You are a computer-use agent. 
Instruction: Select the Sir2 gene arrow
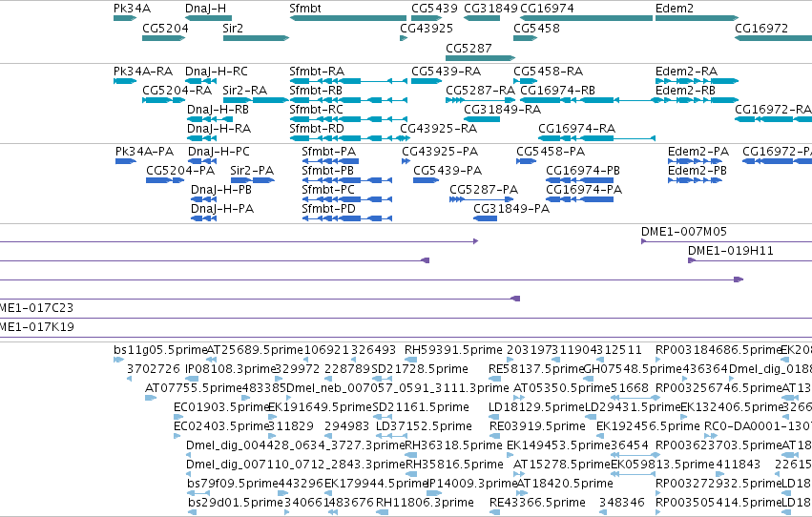pyautogui.click(x=256, y=38)
